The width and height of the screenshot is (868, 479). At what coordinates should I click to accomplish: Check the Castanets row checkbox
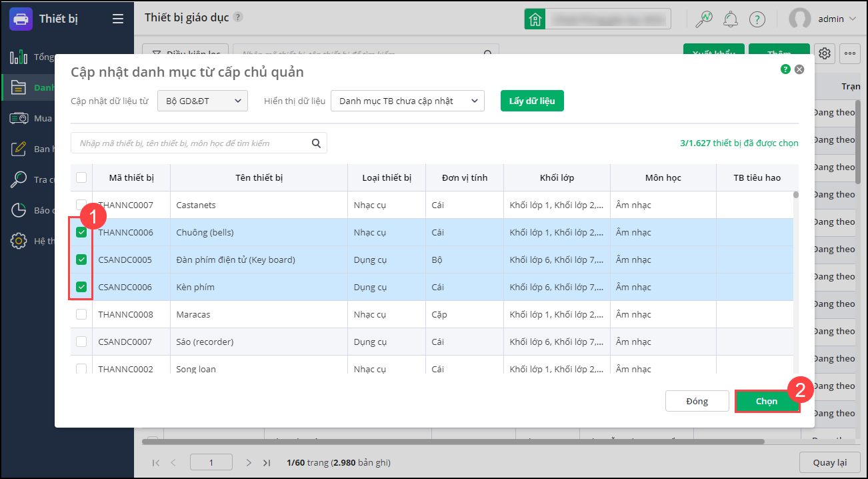coord(81,205)
